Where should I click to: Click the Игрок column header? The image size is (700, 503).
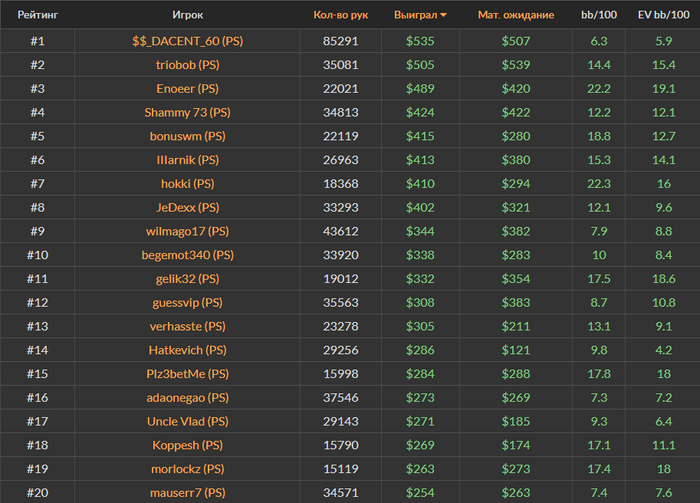188,16
